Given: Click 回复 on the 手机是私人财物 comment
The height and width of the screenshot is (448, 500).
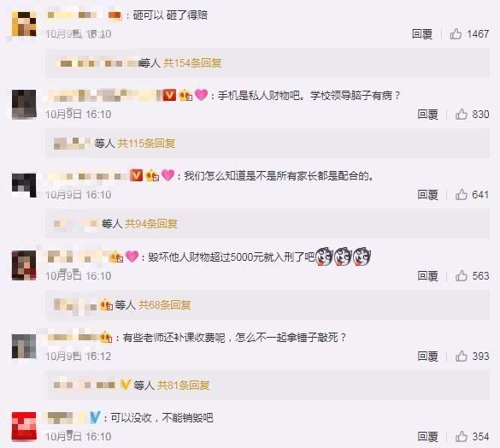Looking at the screenshot, I should [x=427, y=114].
